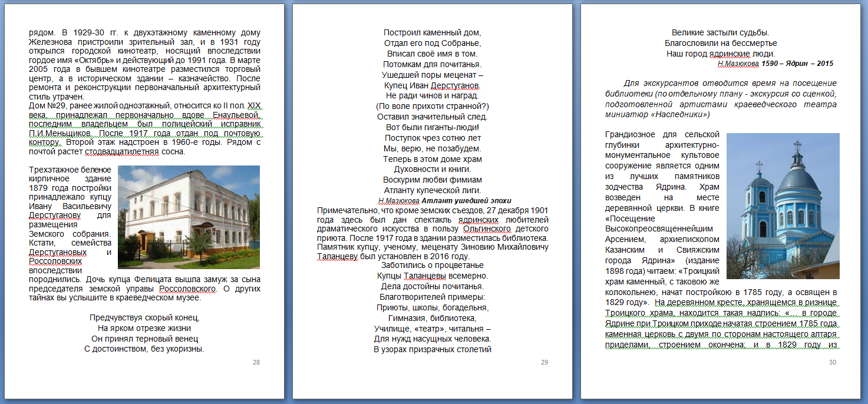The image size is (868, 404).
Task: Click the line "Воскурим любви фимиам"
Action: [x=433, y=180]
